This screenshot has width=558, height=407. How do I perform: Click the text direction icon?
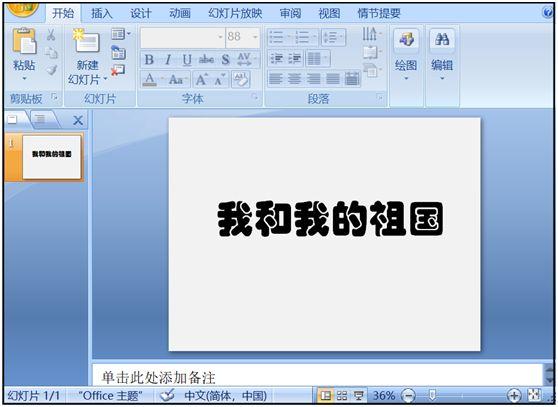(x=370, y=35)
